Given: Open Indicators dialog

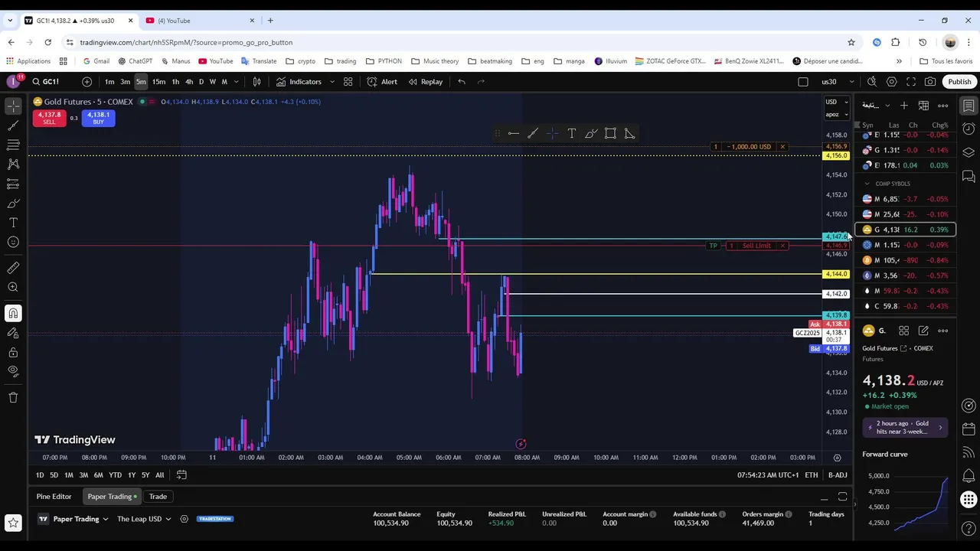Looking at the screenshot, I should (299, 82).
